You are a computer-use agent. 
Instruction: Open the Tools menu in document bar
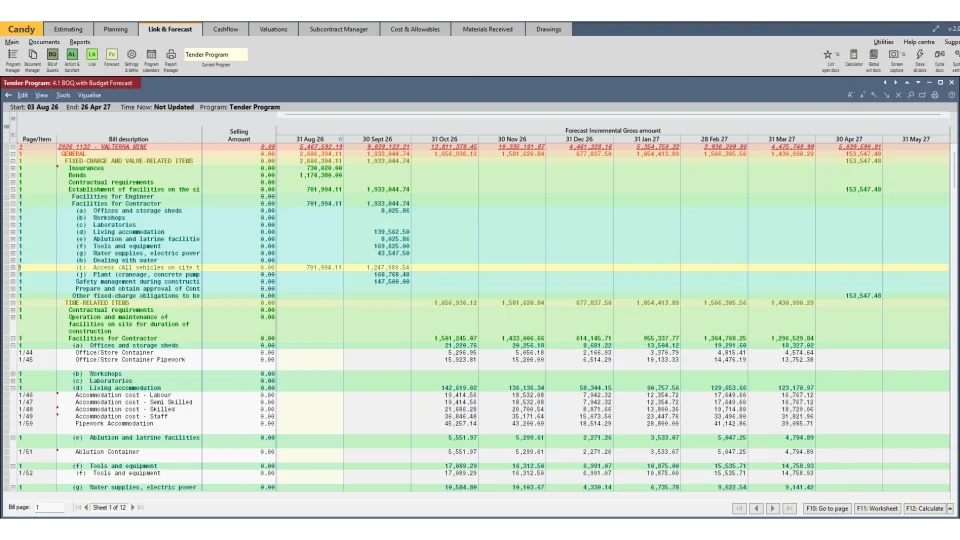[x=63, y=95]
